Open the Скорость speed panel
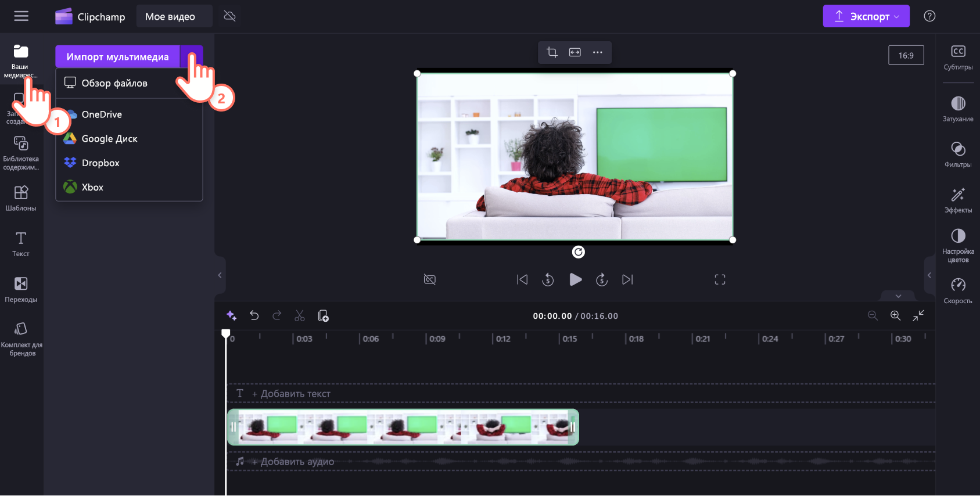The width and height of the screenshot is (980, 496). click(x=958, y=291)
